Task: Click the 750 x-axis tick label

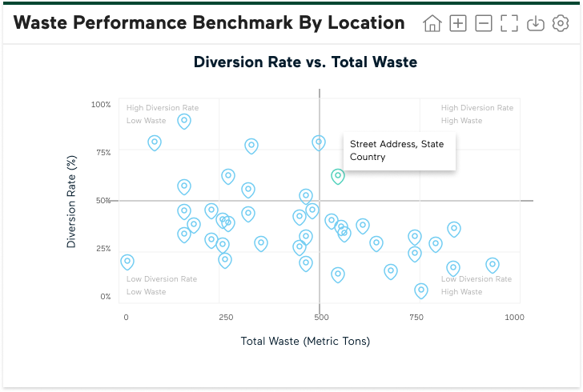Action: [416, 318]
